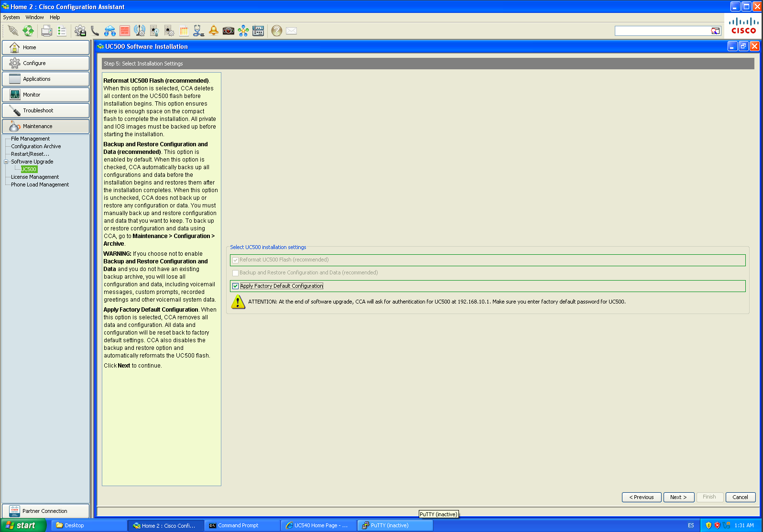Open the Troubleshoot section in sidebar
Image resolution: width=763 pixels, height=532 pixels.
tap(45, 110)
